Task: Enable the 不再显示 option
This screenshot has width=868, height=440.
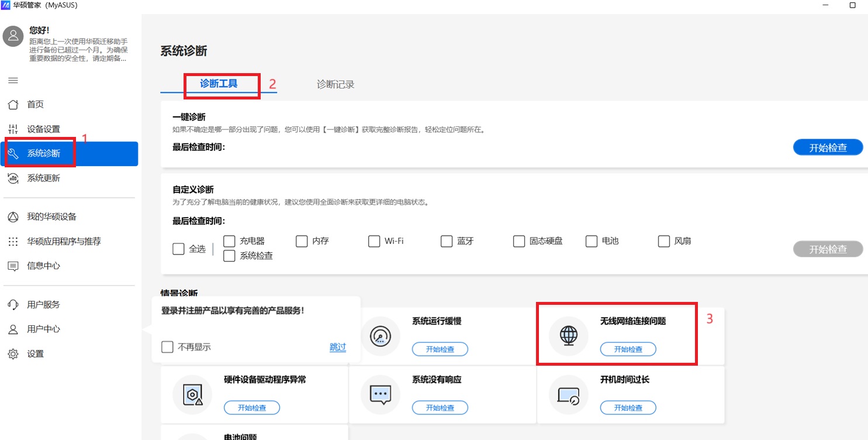Action: pos(167,346)
